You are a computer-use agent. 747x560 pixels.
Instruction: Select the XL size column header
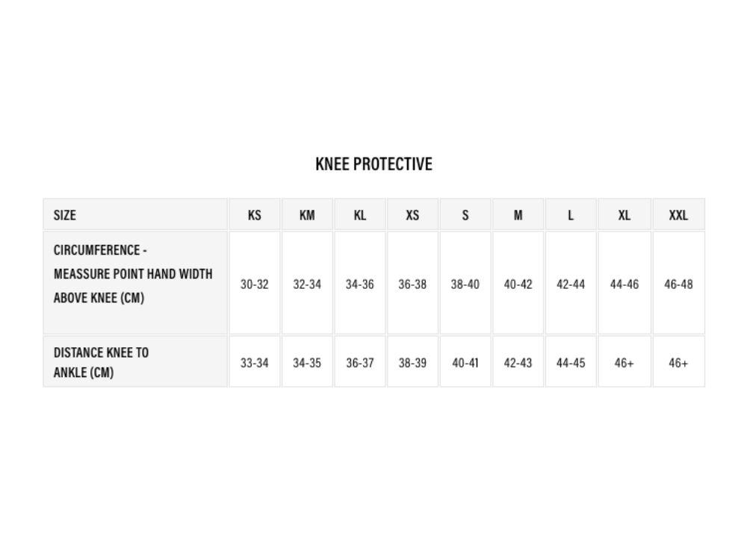(x=624, y=215)
